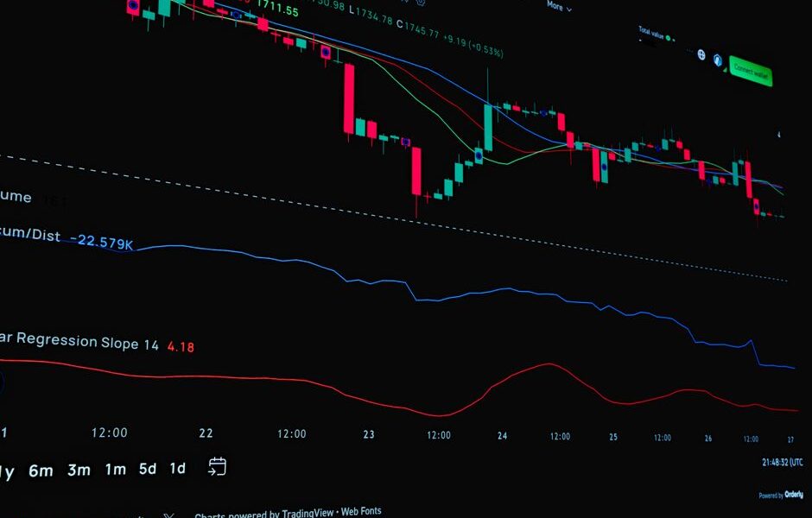Click the 21:48:32 (UTC) timezone clock
Viewport: 812px width, 518px height.
click(x=783, y=462)
